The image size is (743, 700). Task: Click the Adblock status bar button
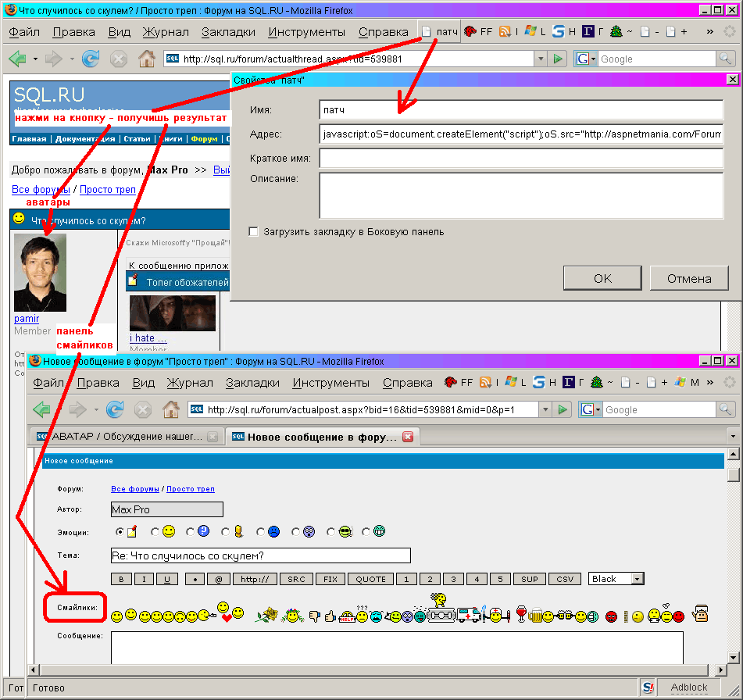click(x=688, y=687)
